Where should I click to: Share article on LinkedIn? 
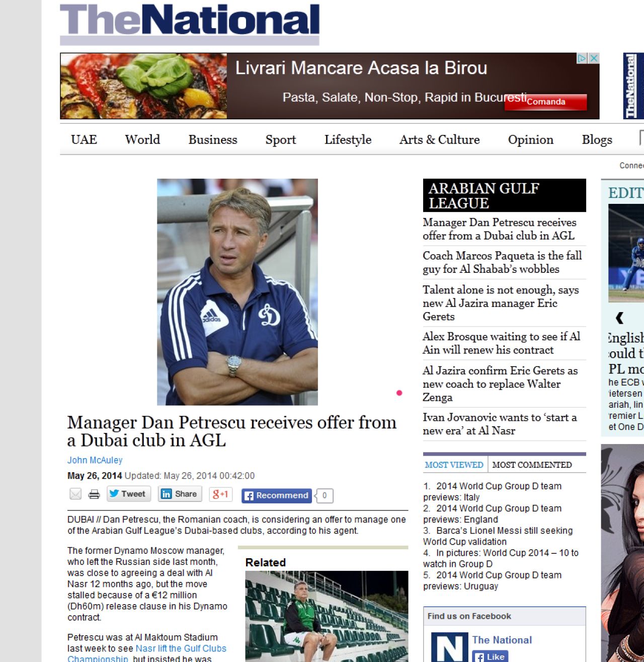(x=180, y=494)
